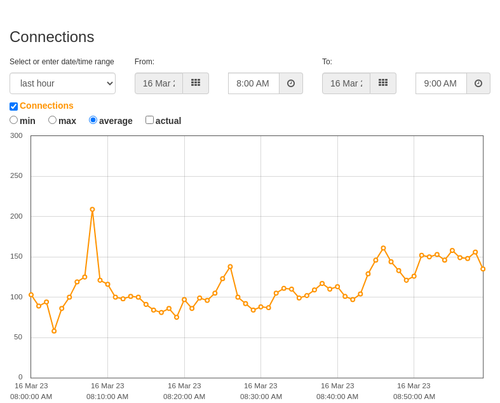Click the orange Connections label
500x403 pixels.
(46, 106)
